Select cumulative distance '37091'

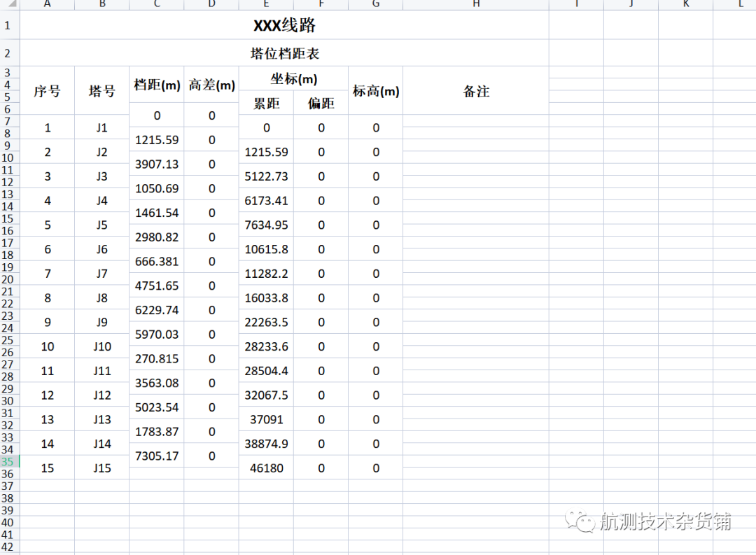(266, 419)
